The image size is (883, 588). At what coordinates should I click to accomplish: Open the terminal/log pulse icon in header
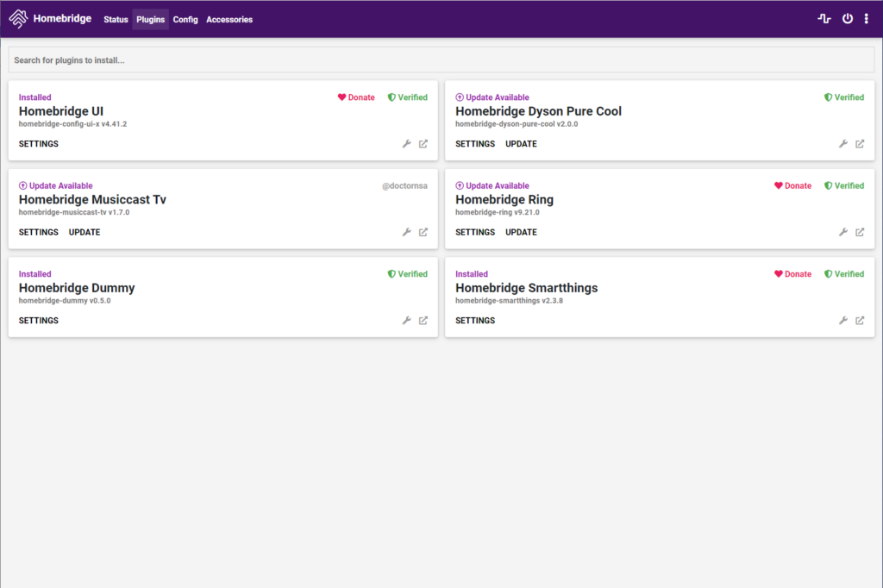(824, 19)
